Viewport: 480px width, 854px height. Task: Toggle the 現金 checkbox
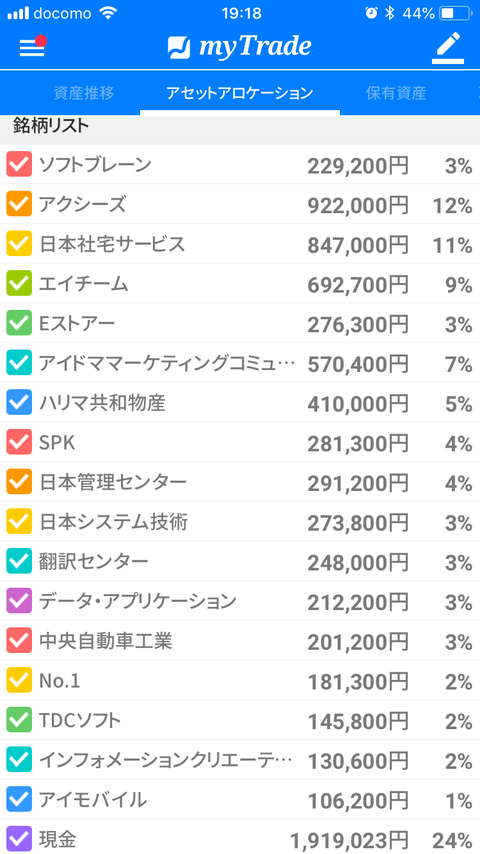[x=19, y=839]
